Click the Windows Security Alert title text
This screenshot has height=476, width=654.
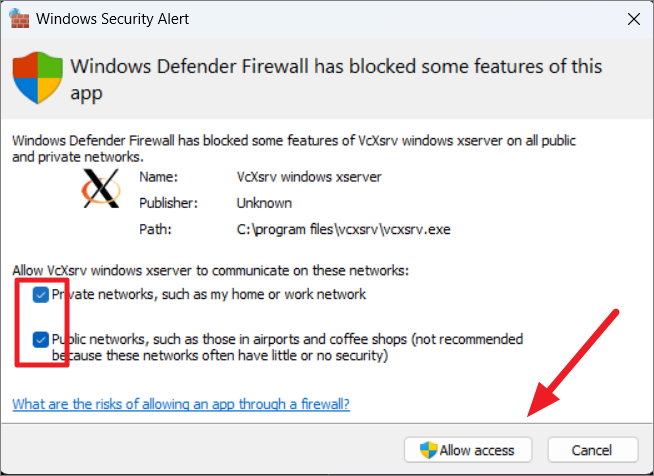(112, 19)
